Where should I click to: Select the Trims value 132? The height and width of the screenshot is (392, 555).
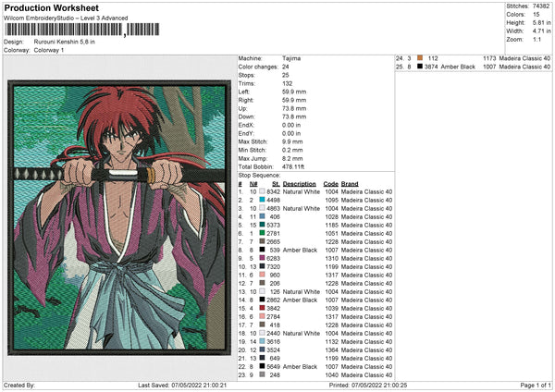coord(287,83)
